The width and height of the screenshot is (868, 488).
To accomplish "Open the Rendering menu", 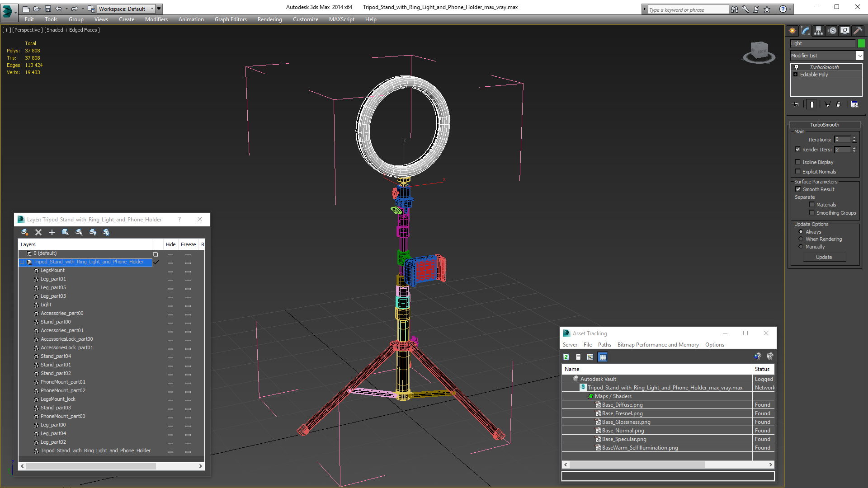I will pos(269,19).
